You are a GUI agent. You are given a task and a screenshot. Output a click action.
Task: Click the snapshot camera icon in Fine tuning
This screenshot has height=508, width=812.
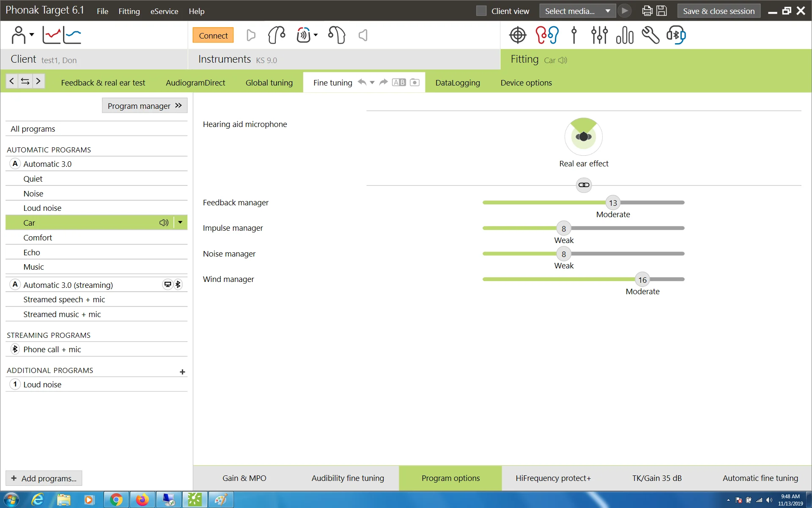(x=415, y=82)
